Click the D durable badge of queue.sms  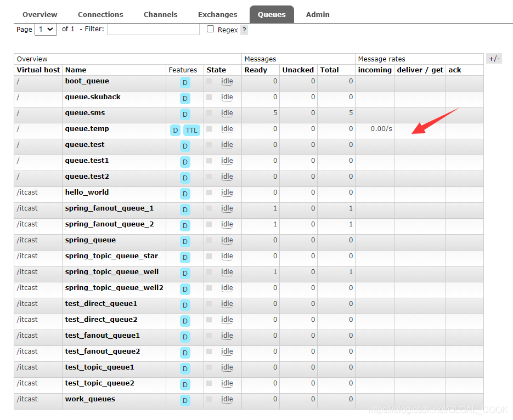coord(185,115)
